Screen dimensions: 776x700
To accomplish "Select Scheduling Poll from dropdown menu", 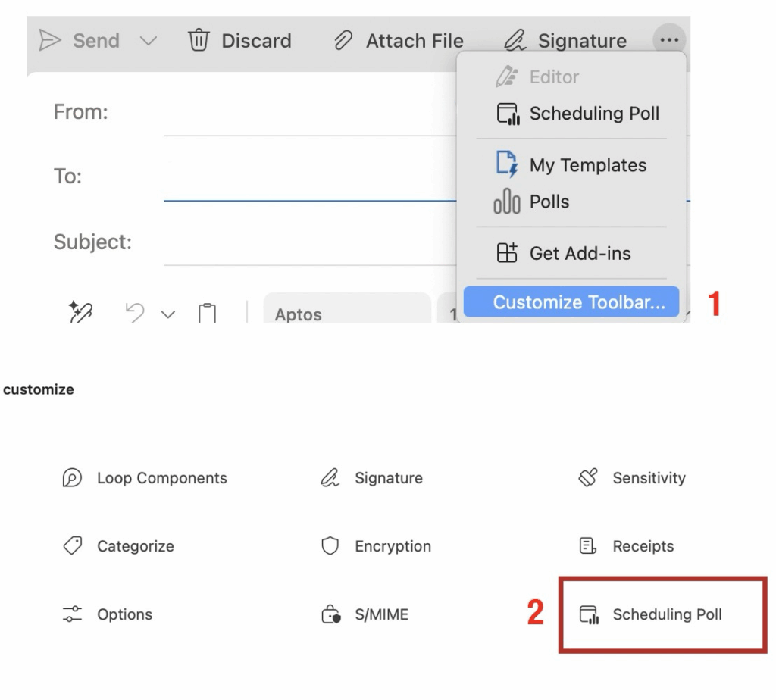I will (578, 114).
